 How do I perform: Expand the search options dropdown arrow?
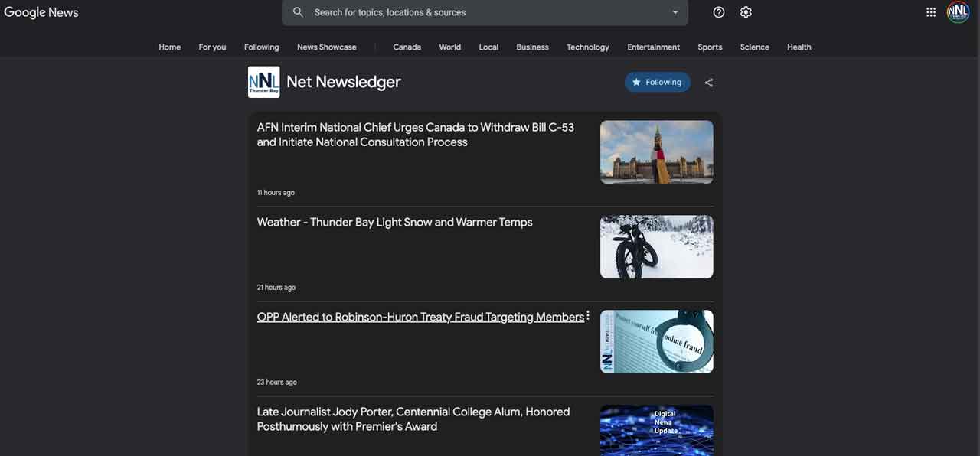click(675, 12)
